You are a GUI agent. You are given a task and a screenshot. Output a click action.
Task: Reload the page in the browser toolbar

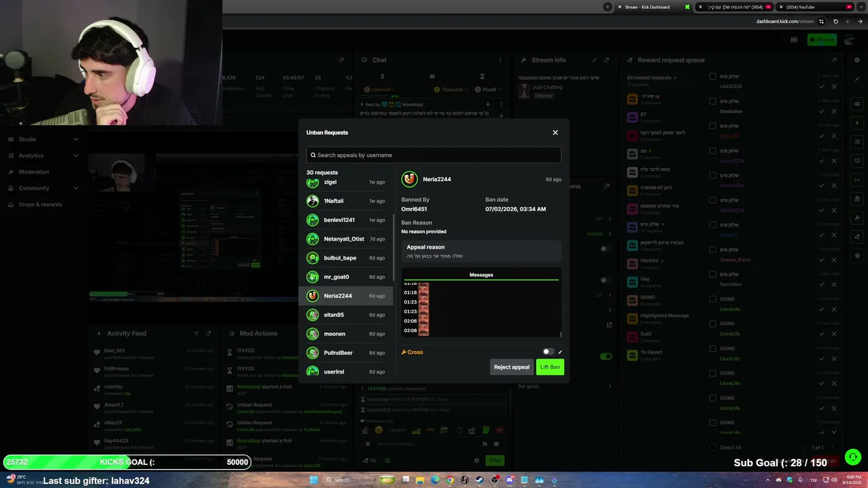point(835,21)
